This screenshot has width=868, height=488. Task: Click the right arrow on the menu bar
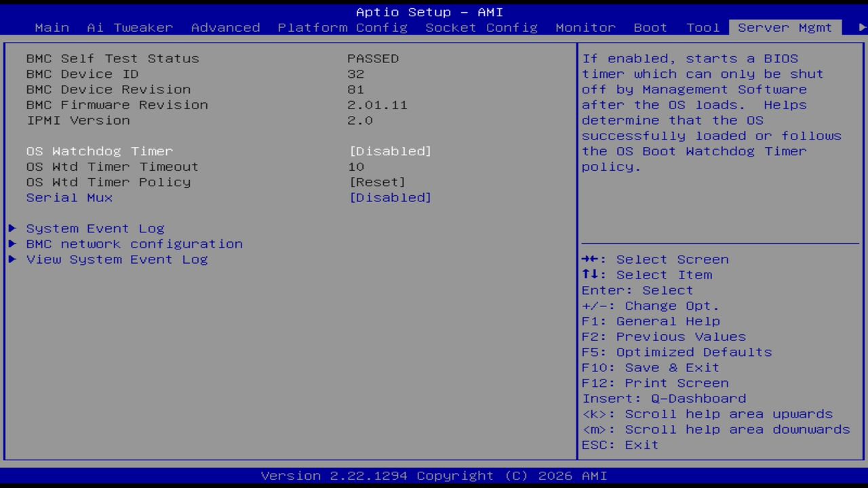861,28
